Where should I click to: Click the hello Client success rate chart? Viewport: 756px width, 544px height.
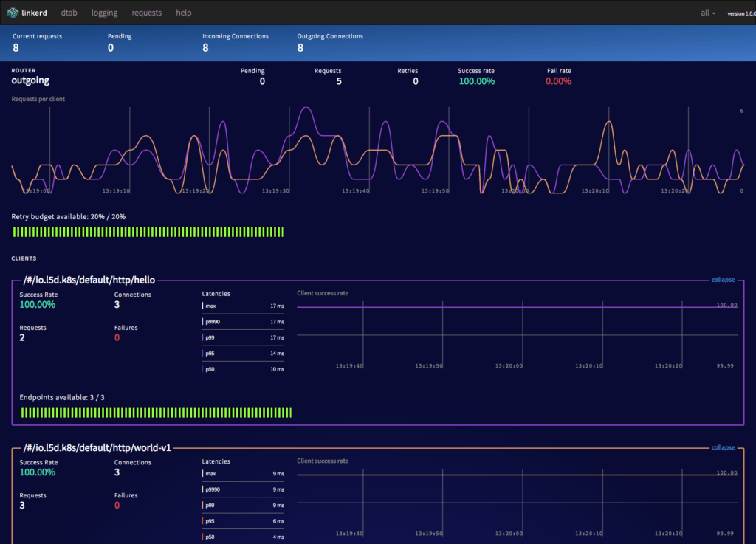click(517, 332)
